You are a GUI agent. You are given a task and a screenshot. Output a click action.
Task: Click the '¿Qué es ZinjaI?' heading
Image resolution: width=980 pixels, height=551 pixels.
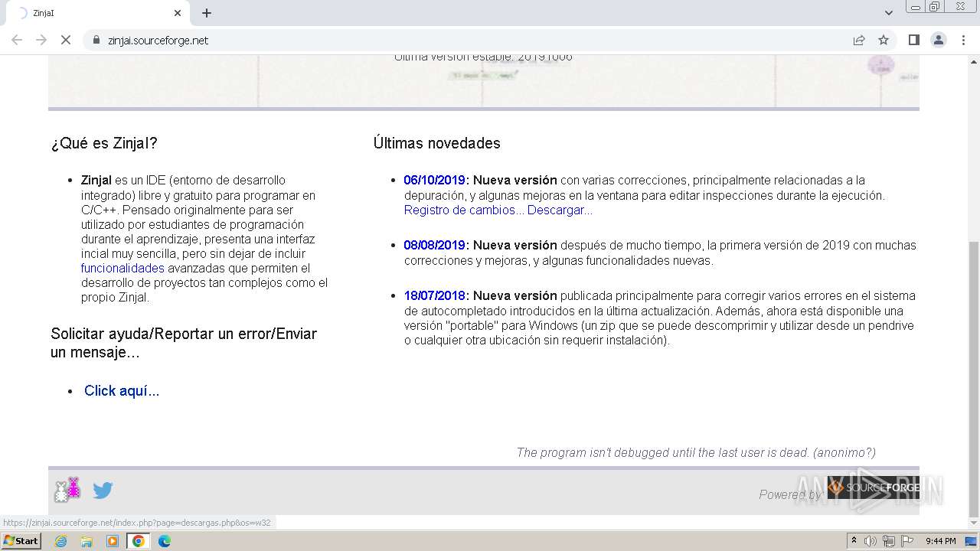coord(104,143)
